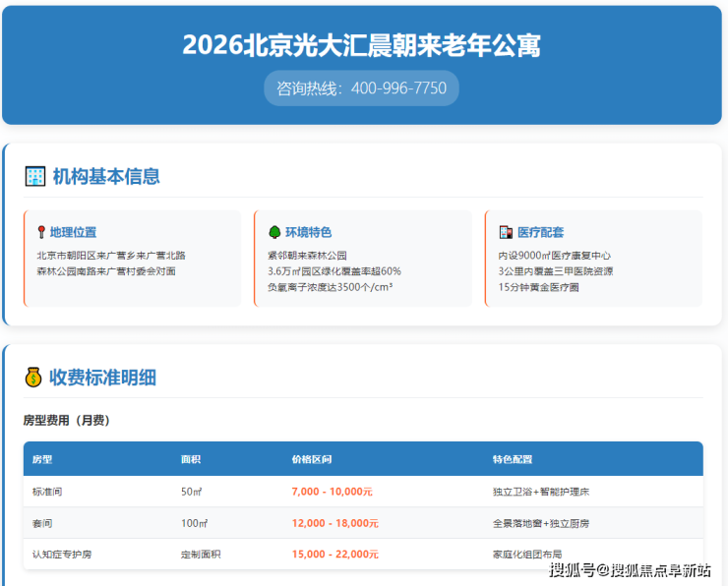
Task: Click the 搜狐号@搜狐焦点阜新站 watermark
Action: pyautogui.click(x=630, y=569)
